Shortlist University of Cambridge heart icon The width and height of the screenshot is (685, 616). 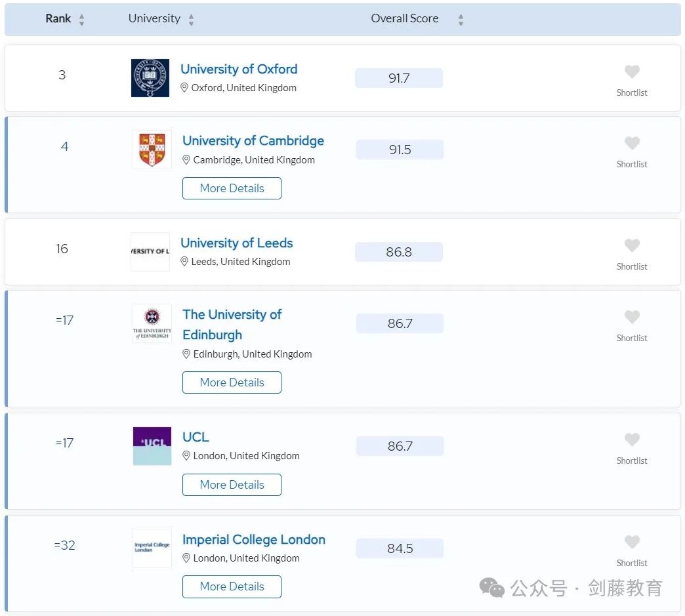tap(632, 143)
